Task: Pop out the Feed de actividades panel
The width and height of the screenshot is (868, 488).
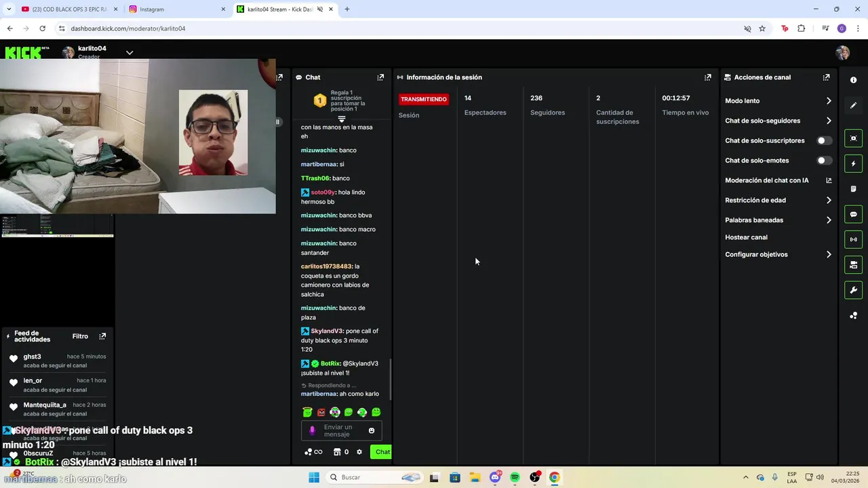Action: pyautogui.click(x=102, y=336)
